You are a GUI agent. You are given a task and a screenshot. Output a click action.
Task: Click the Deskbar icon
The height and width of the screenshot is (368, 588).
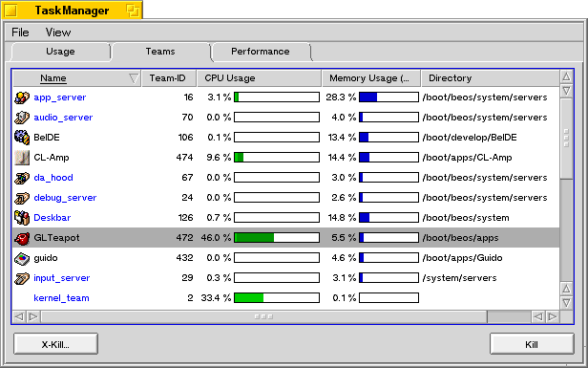point(22,218)
